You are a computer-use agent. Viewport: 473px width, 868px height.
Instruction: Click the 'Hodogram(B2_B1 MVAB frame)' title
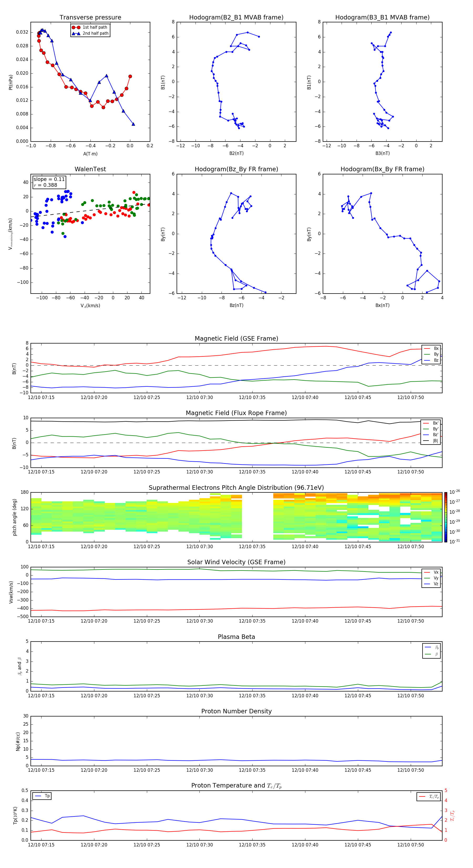[x=236, y=18]
